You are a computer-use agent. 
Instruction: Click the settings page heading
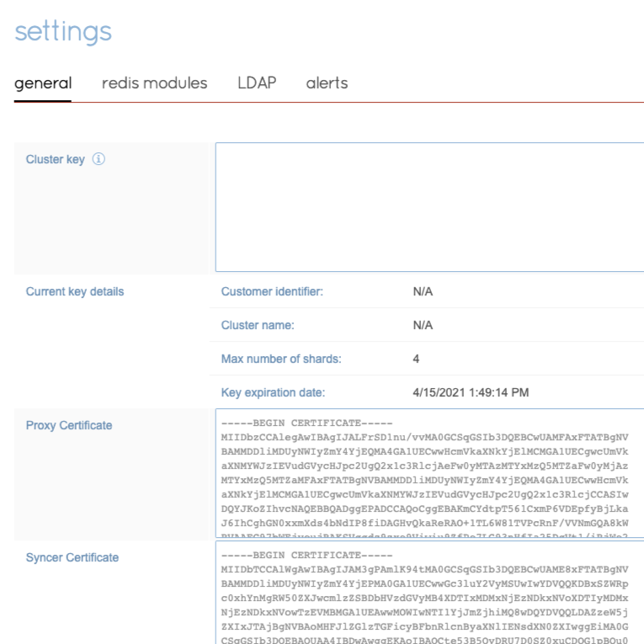[x=63, y=31]
